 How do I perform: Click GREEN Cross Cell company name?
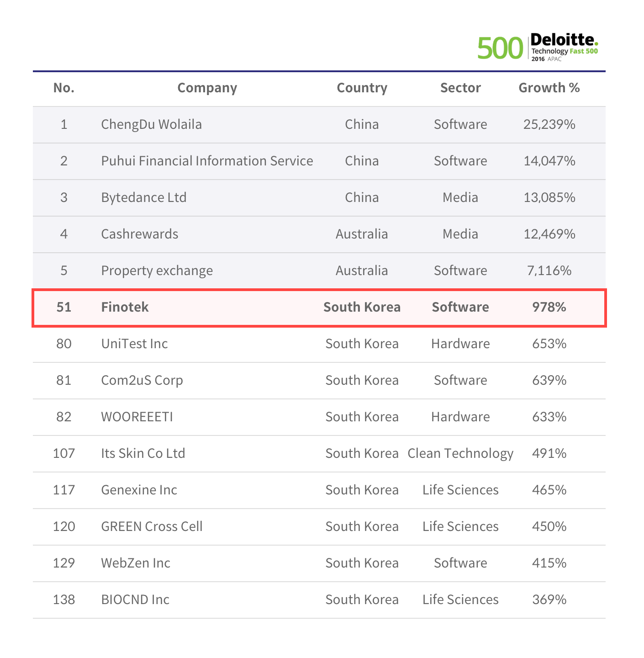pos(152,526)
